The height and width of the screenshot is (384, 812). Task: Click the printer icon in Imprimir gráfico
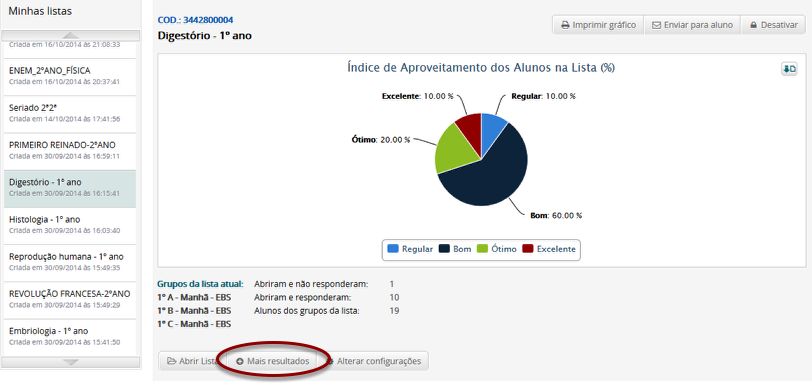click(566, 25)
